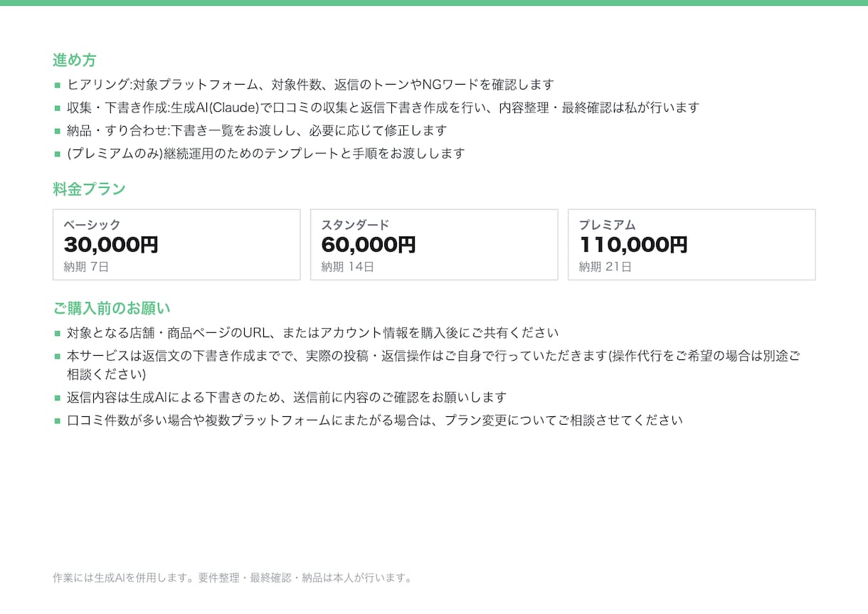Click the 110,000円 price
This screenshot has height=614, width=868.
(x=633, y=245)
